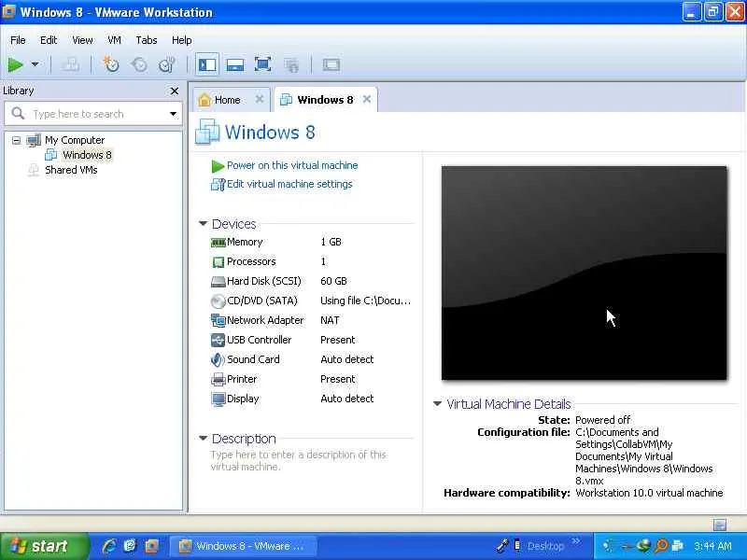
Task: Click the Revert to snapshot toolbar icon
Action: point(139,64)
